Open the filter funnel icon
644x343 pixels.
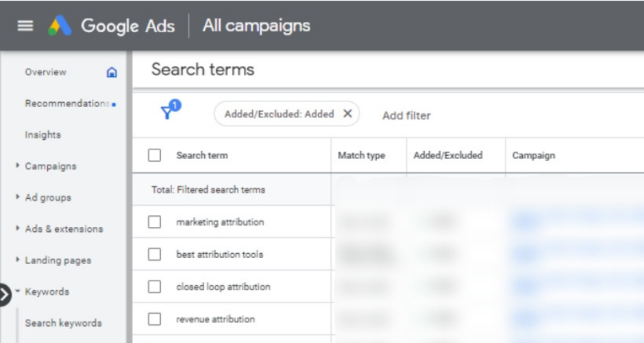click(169, 112)
